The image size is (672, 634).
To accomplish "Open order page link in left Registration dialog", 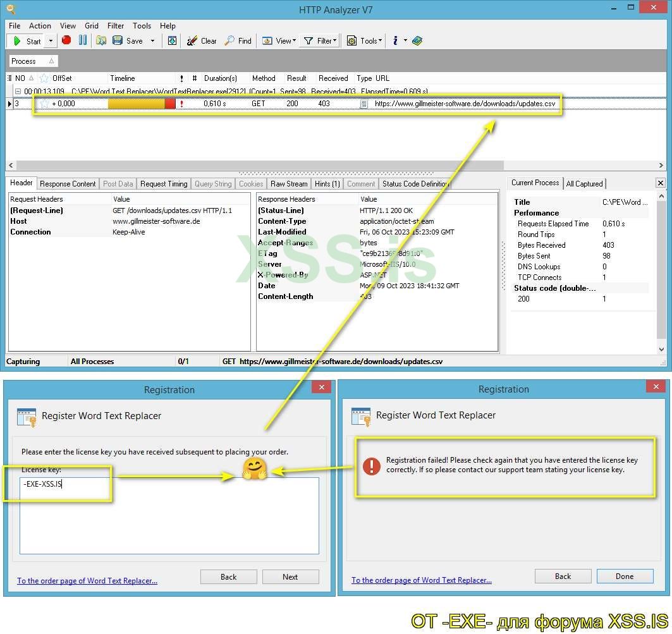I will coord(87,581).
